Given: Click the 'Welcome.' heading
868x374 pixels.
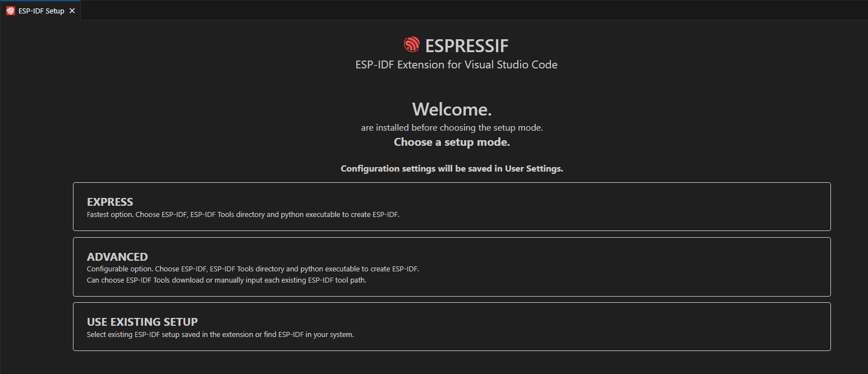Looking at the screenshot, I should pyautogui.click(x=452, y=109).
